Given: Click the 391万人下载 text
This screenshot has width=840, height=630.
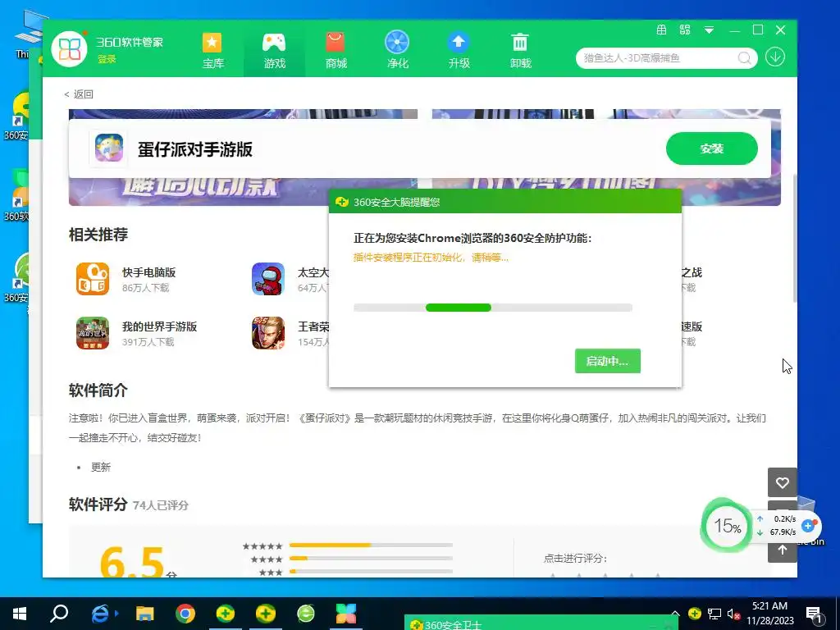Looking at the screenshot, I should 148,342.
